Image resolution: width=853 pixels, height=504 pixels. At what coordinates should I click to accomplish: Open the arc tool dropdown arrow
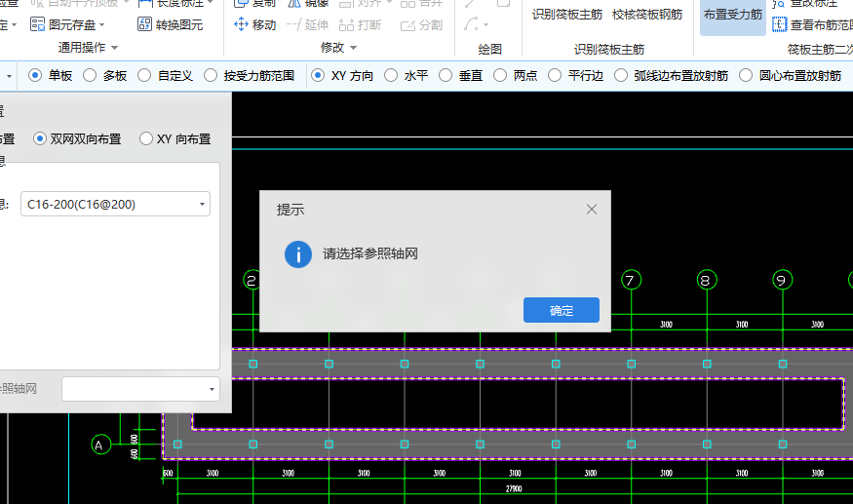point(485,25)
